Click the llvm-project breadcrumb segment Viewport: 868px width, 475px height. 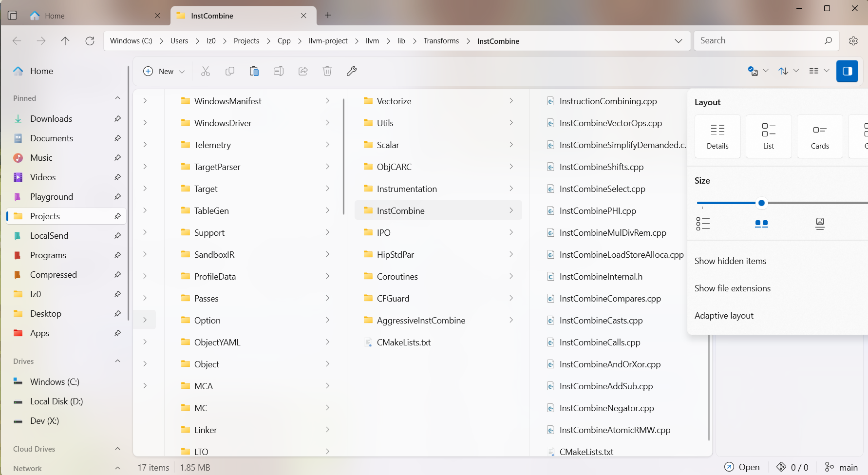[328, 41]
